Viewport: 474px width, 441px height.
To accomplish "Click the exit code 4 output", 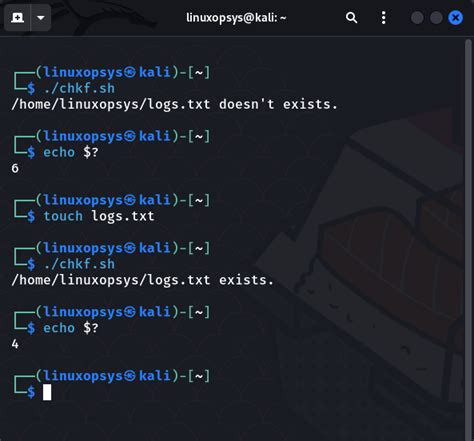I will tap(15, 344).
